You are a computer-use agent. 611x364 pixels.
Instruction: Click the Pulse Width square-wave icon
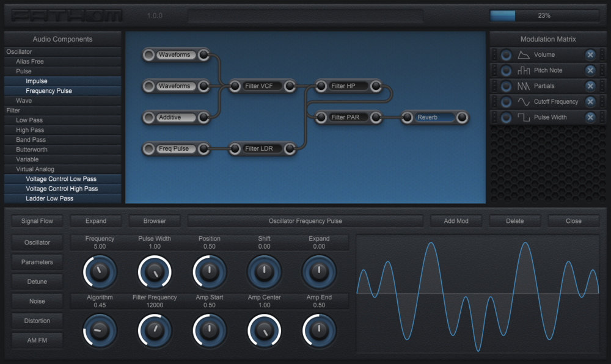(x=524, y=117)
